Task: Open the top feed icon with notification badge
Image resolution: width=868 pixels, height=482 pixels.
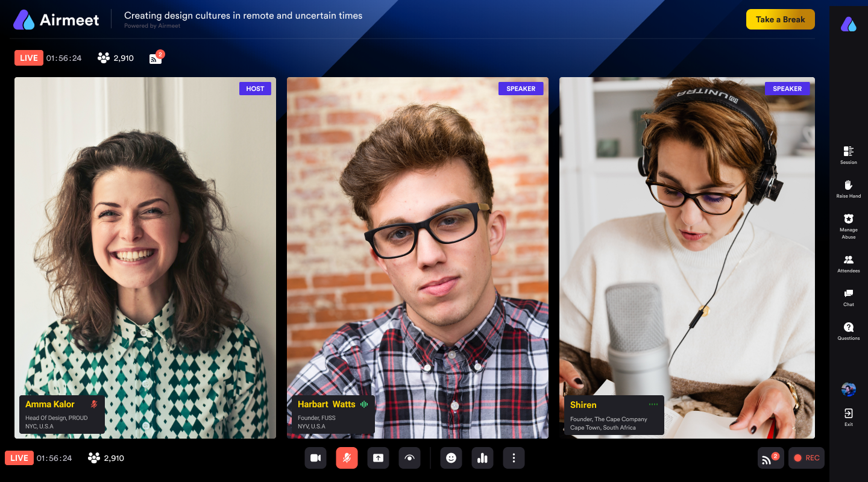Action: (156, 58)
